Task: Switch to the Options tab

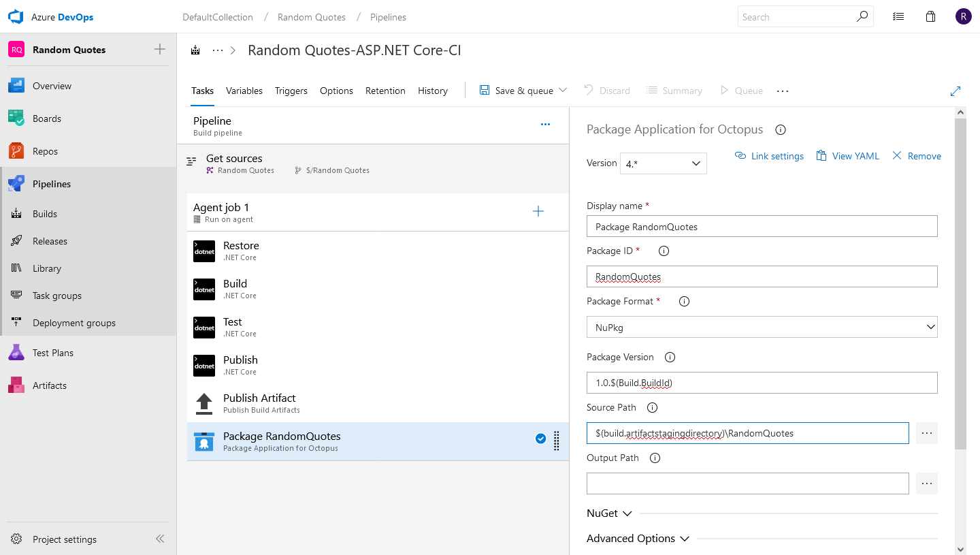Action: pos(336,91)
